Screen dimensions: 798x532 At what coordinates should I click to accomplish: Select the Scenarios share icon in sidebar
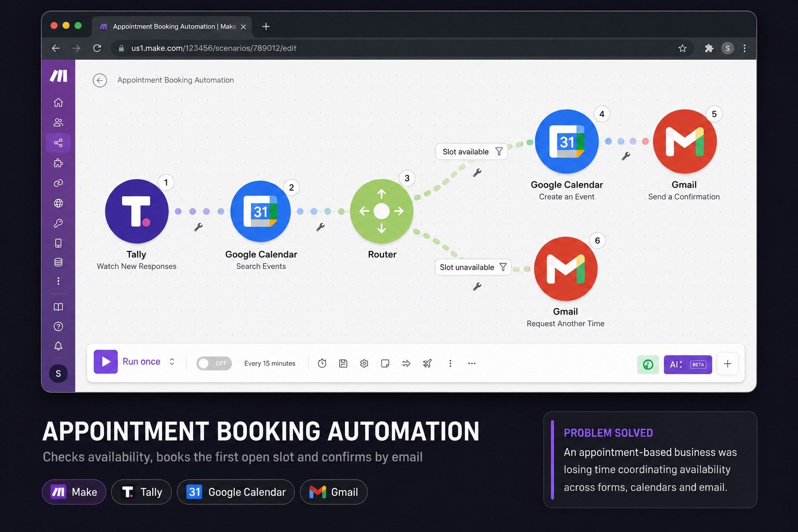(x=58, y=142)
